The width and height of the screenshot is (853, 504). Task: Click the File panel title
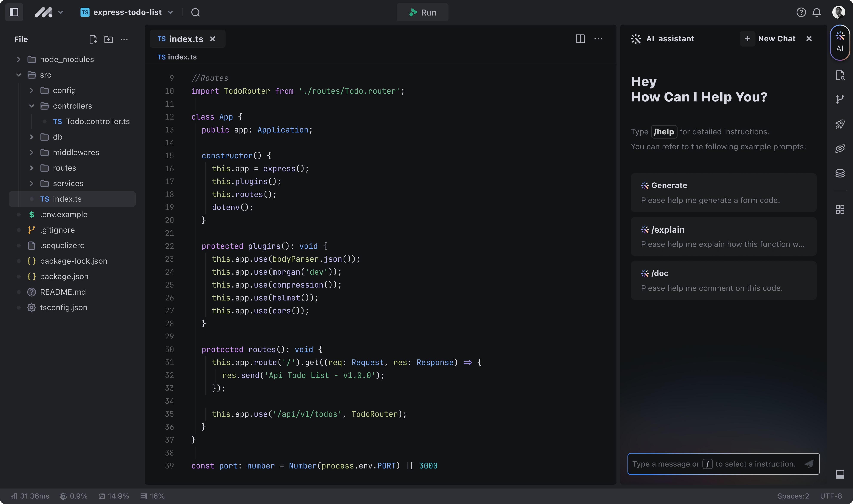point(21,39)
